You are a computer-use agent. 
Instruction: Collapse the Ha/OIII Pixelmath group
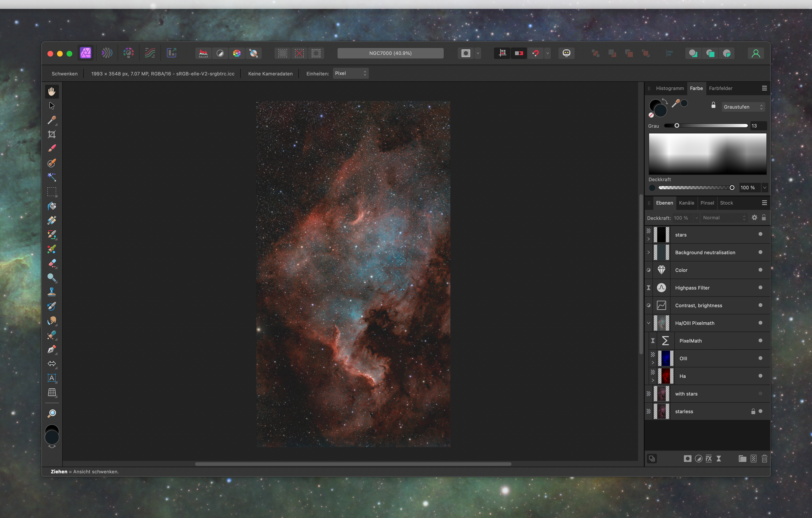648,323
